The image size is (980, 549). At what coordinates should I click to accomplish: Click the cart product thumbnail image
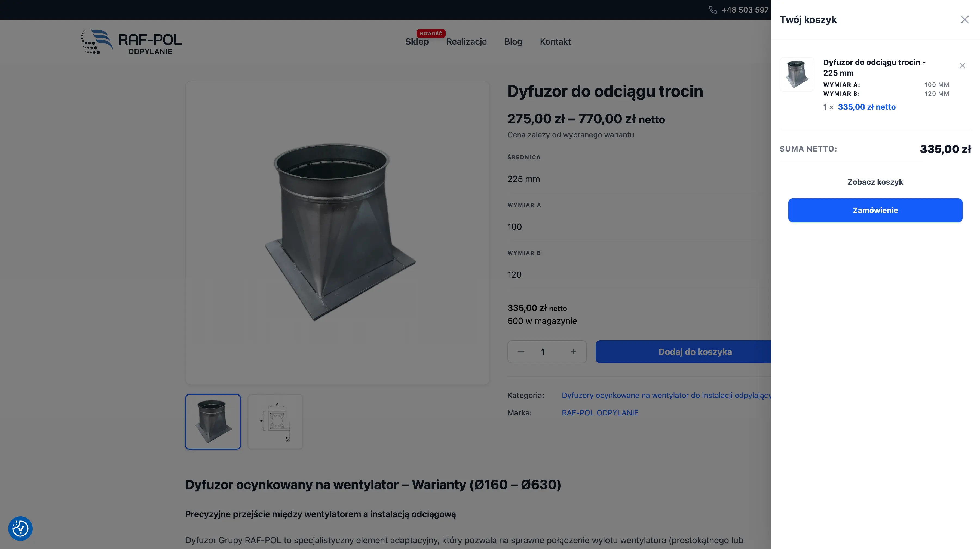797,74
